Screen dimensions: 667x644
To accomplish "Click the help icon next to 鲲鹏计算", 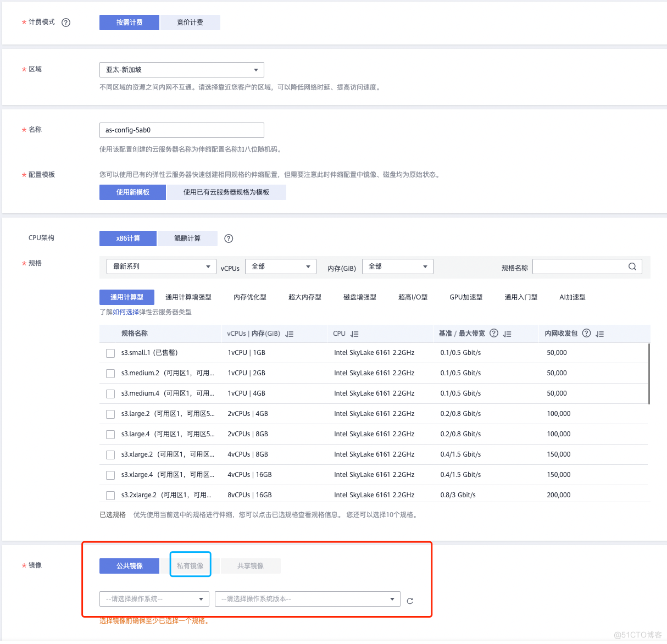I will click(229, 238).
